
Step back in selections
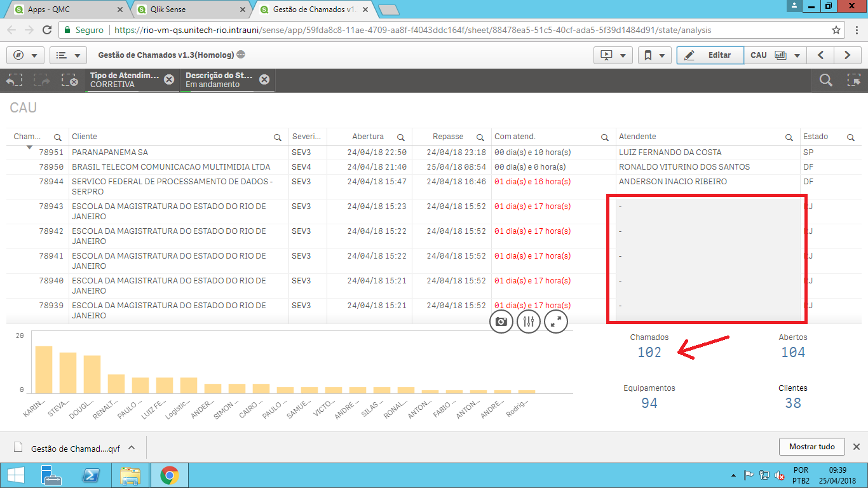click(x=14, y=80)
